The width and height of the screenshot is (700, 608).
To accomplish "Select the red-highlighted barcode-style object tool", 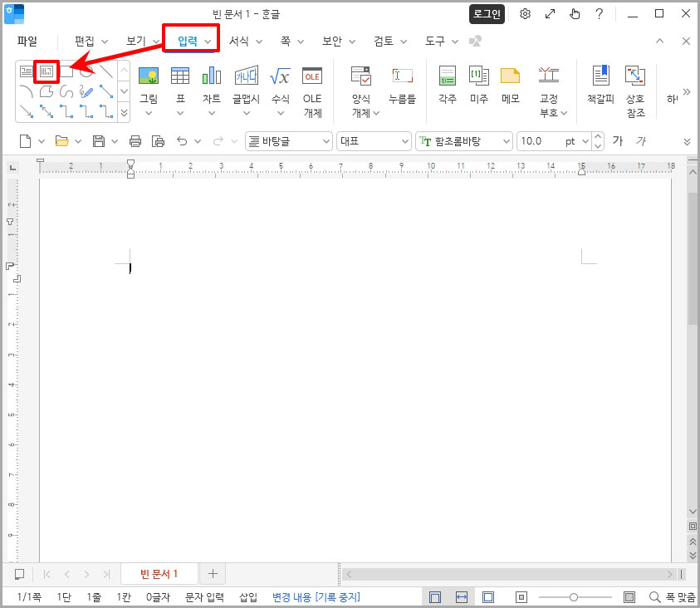I will [x=46, y=71].
